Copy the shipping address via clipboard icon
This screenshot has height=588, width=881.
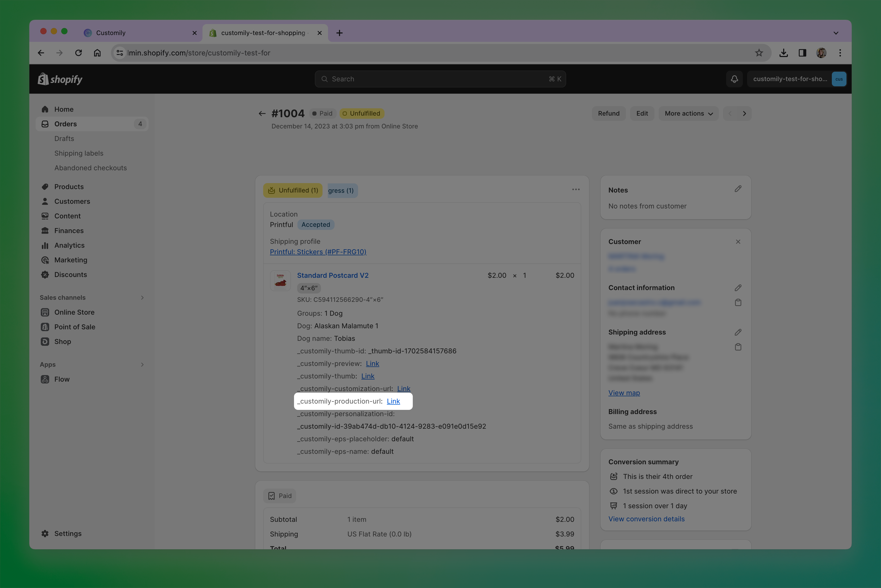click(738, 347)
